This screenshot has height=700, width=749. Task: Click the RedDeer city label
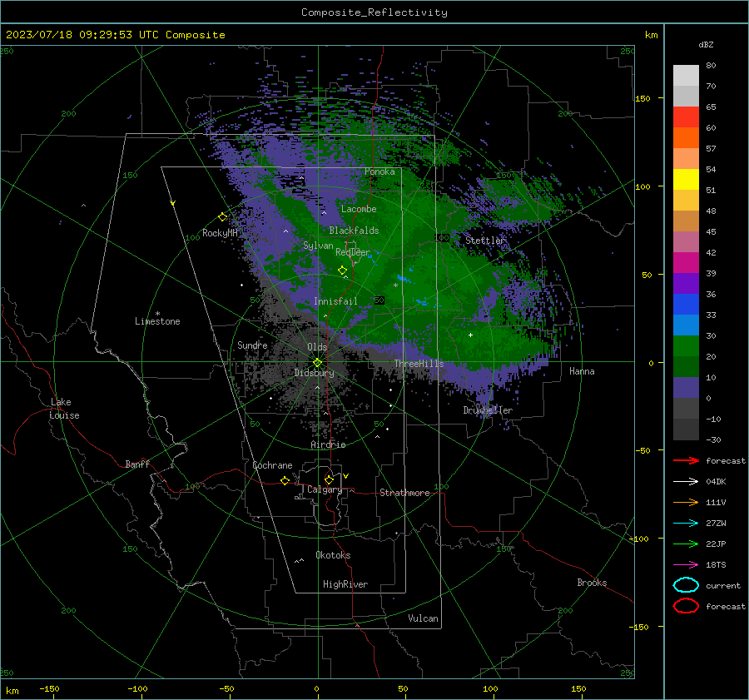click(353, 252)
